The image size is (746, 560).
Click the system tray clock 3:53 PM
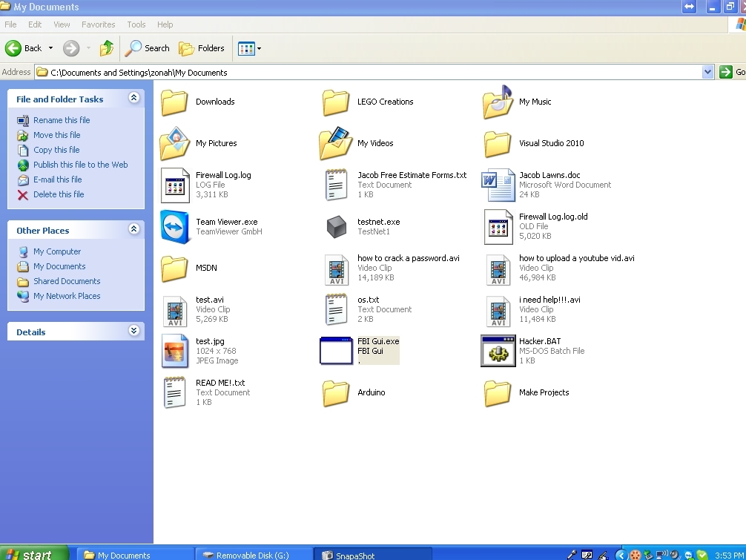click(729, 556)
